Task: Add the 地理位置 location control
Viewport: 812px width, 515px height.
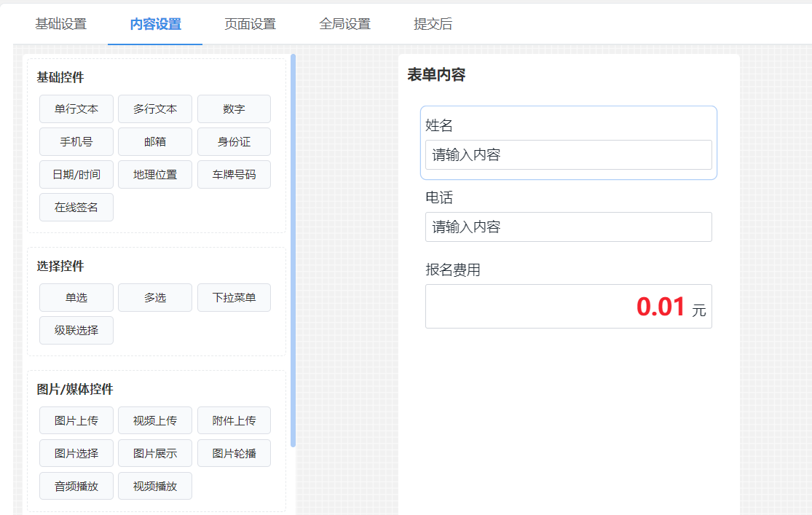Action: [x=155, y=174]
